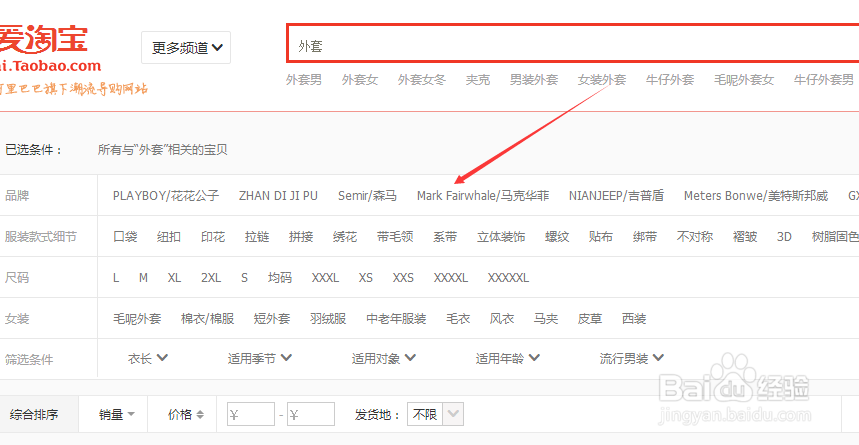Filter by brand NIANJEEP/吉普盾

616,196
